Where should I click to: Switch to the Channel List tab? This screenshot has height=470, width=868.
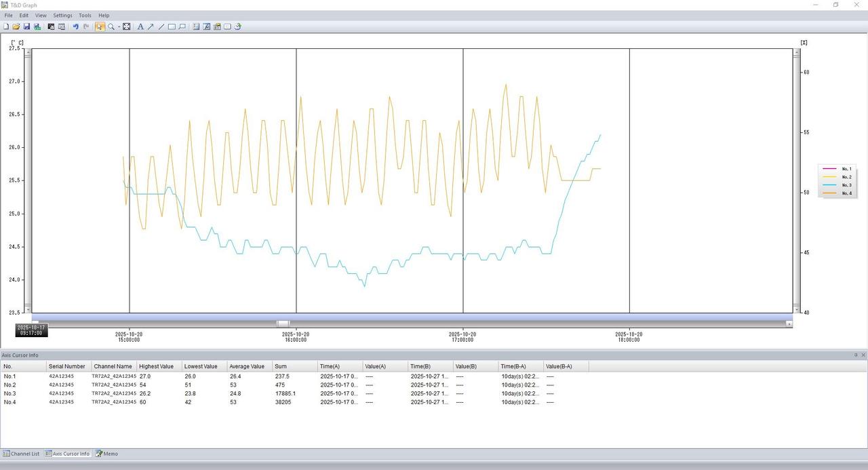pos(21,454)
